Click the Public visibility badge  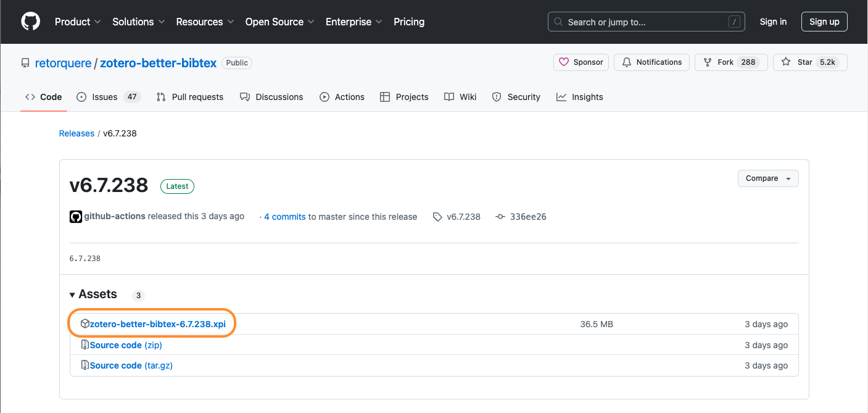click(237, 63)
